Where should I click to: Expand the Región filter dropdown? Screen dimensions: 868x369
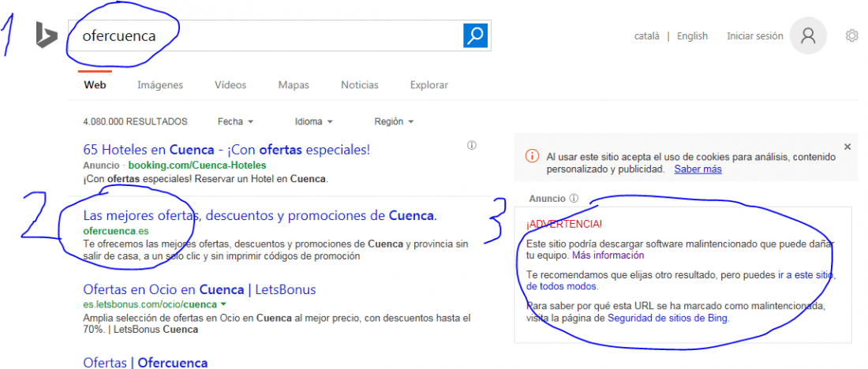394,121
